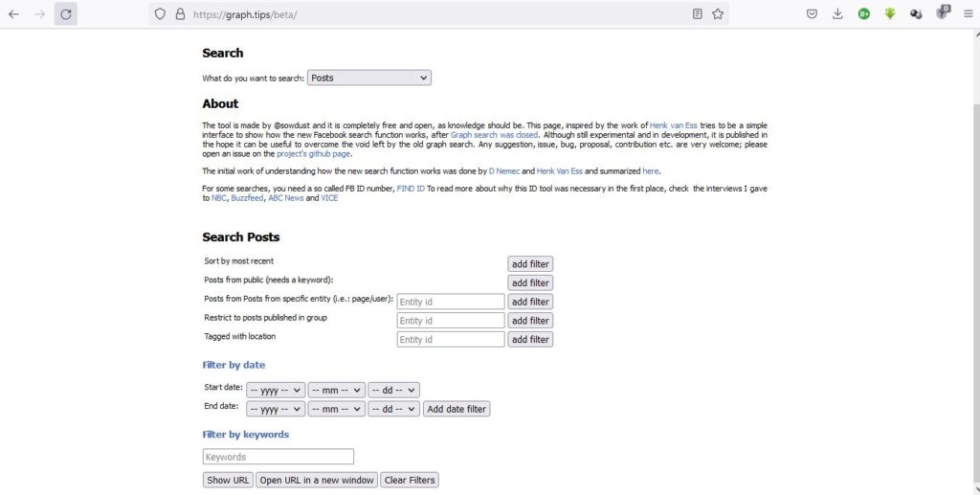The image size is (980, 495).
Task: Toggle reader view icon in address bar
Action: coord(697,14)
